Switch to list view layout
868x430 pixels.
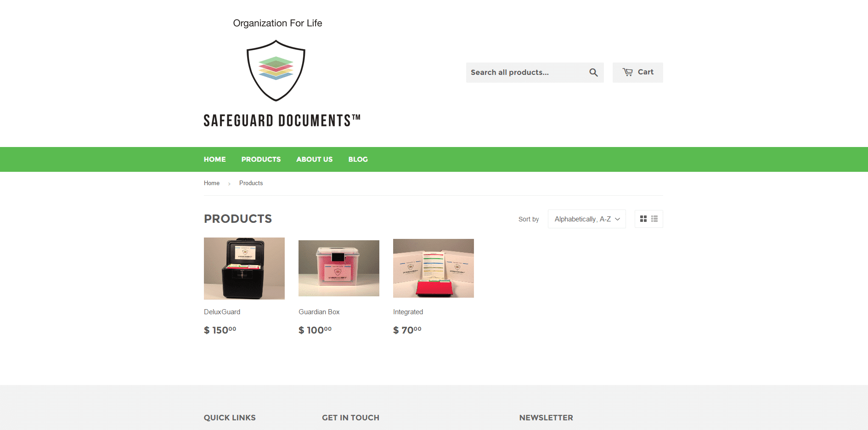(x=654, y=219)
